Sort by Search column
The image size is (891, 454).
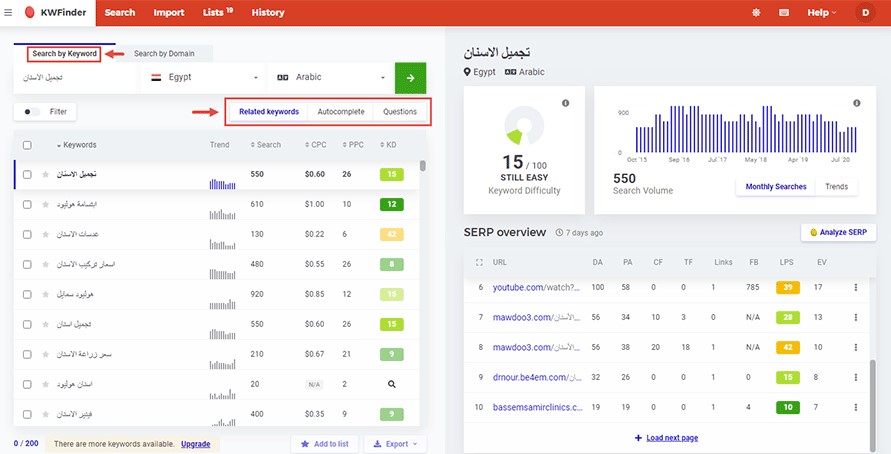(265, 145)
